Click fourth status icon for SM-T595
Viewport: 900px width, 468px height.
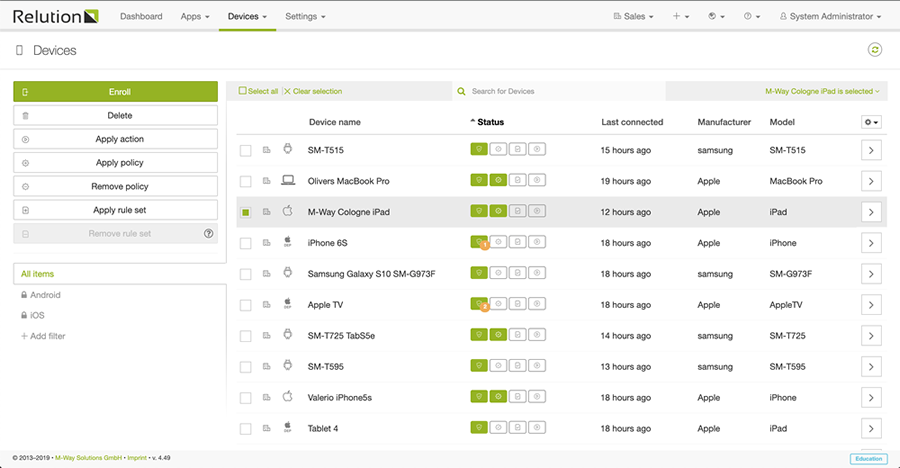click(537, 365)
